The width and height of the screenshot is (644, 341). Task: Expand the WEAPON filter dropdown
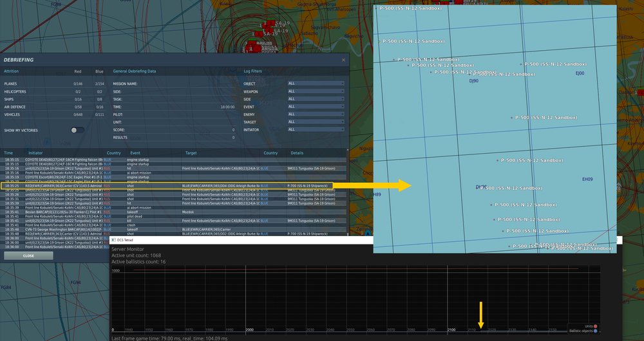[316, 91]
